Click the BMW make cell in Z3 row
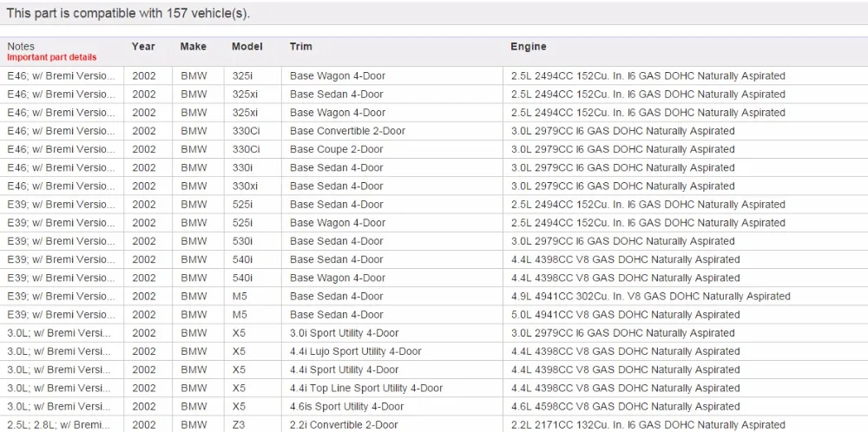The width and height of the screenshot is (868, 432). pyautogui.click(x=194, y=425)
